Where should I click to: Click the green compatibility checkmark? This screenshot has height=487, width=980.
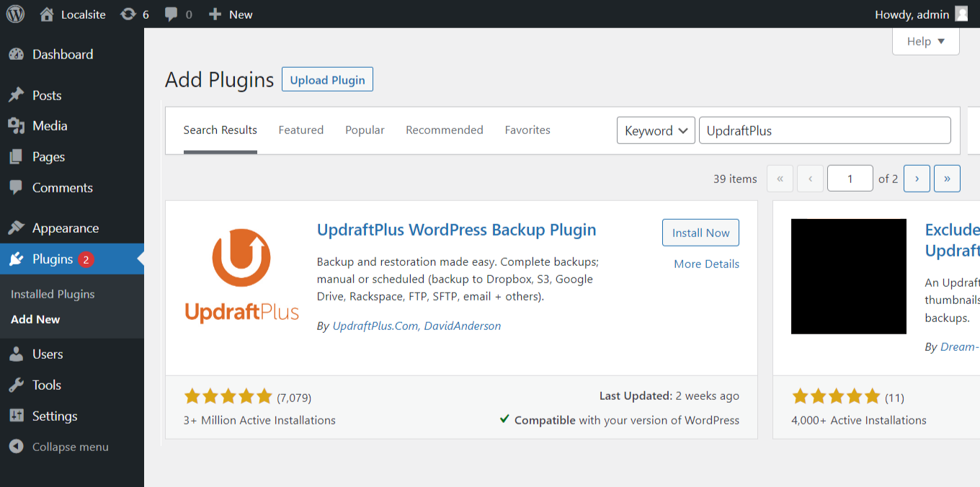[x=505, y=419]
